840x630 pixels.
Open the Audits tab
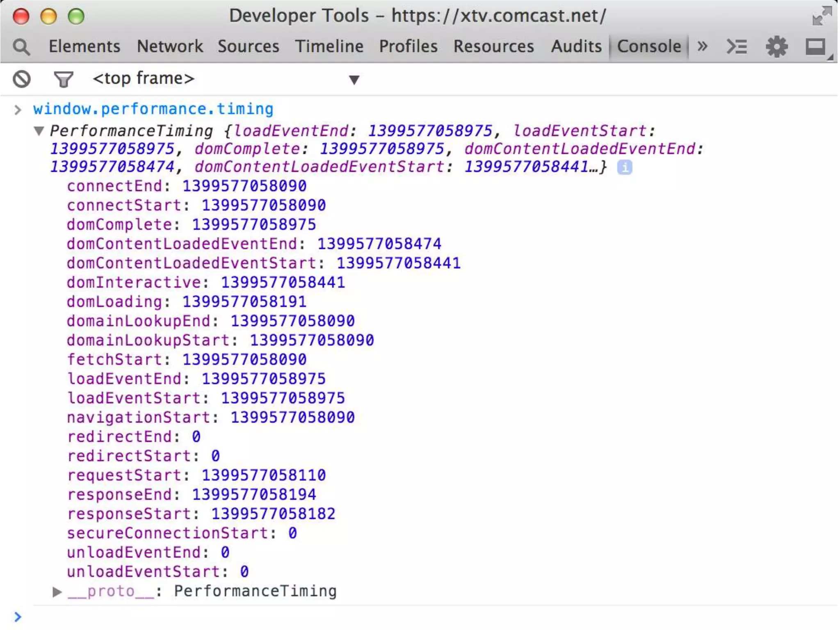coord(576,46)
